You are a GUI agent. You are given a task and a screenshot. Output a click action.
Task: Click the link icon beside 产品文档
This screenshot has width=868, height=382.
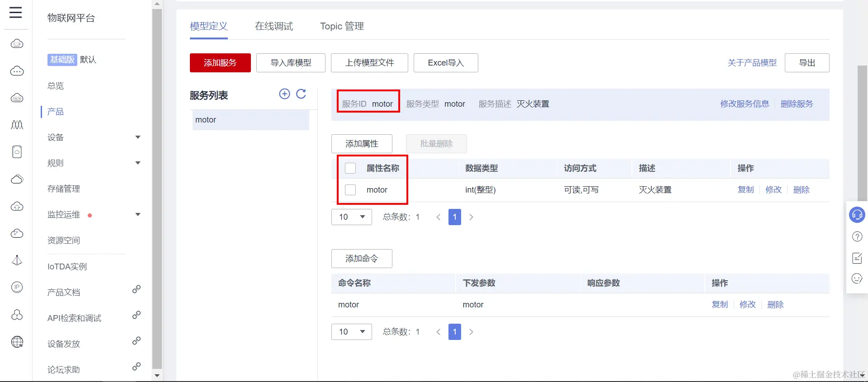(137, 289)
